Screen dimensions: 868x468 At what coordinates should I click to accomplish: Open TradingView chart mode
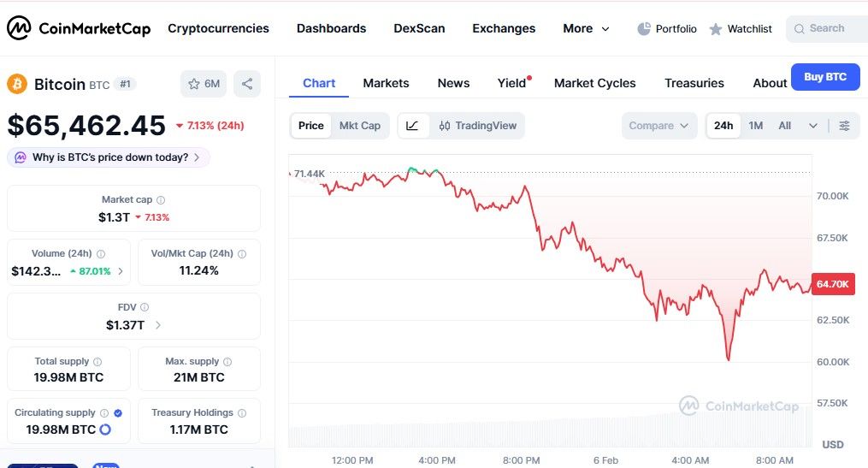tap(477, 126)
